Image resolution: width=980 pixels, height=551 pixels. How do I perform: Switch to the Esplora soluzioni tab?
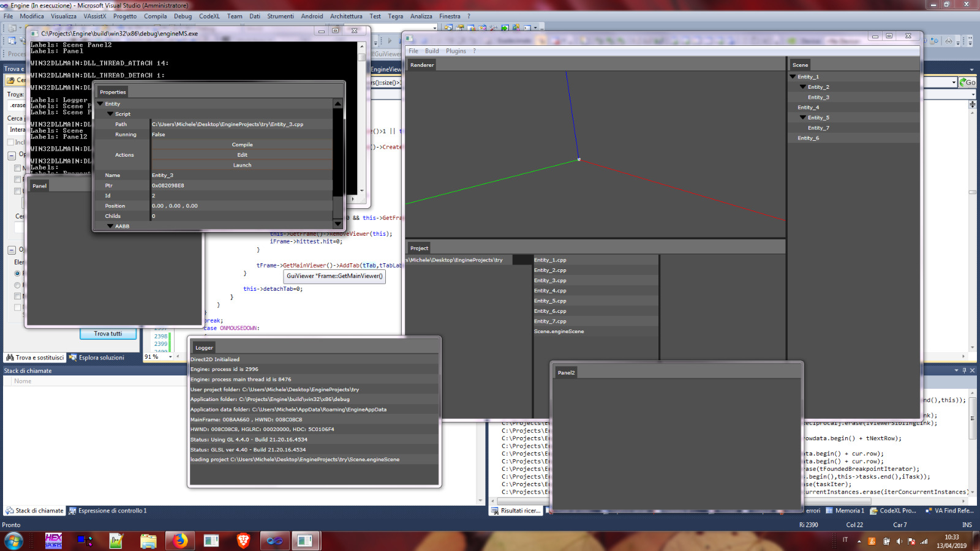[97, 358]
